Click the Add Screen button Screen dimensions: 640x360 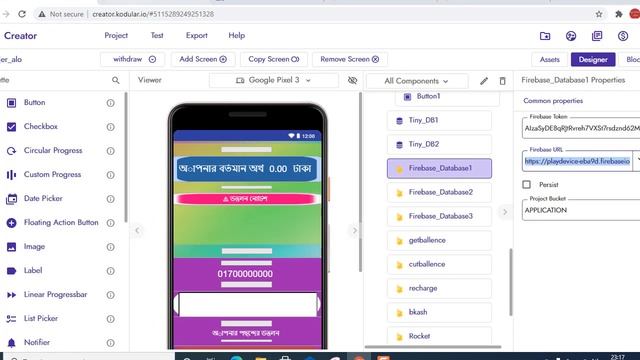203,59
